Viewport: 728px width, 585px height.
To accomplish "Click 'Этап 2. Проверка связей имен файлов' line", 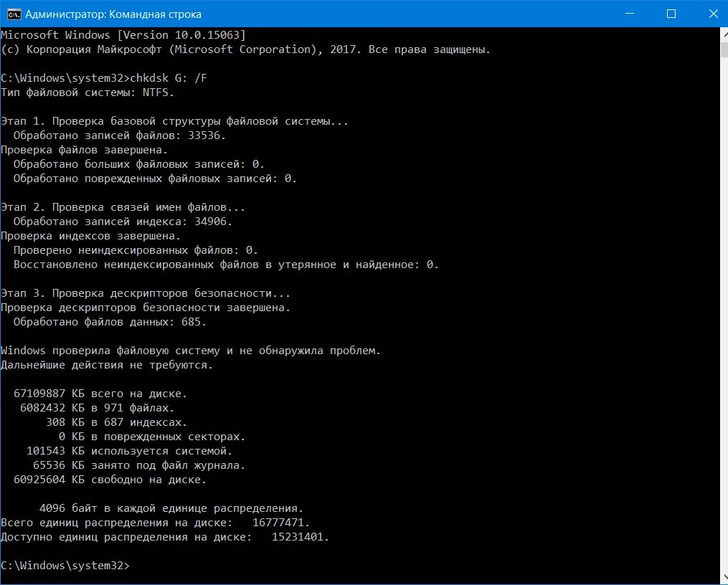I will point(123,207).
